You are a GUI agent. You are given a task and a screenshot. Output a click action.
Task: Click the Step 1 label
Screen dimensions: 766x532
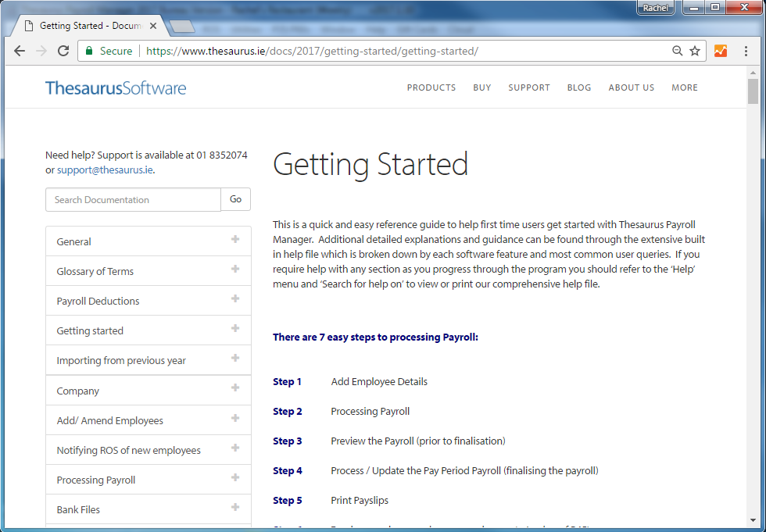pos(288,382)
